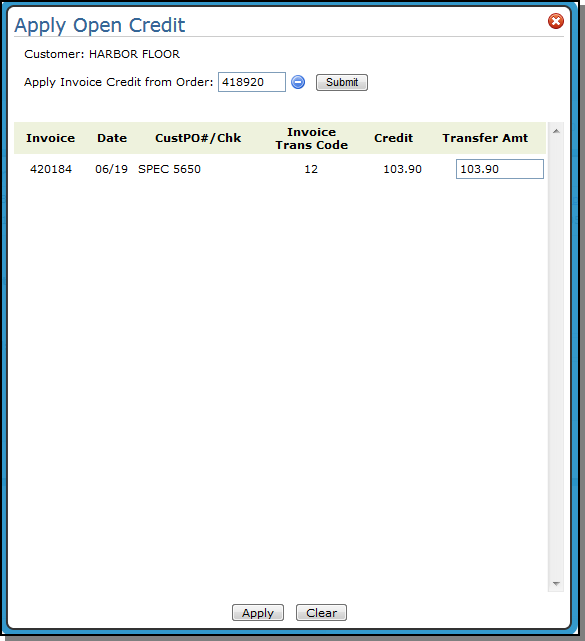Click the Clear button
The image size is (585, 641).
pos(321,613)
